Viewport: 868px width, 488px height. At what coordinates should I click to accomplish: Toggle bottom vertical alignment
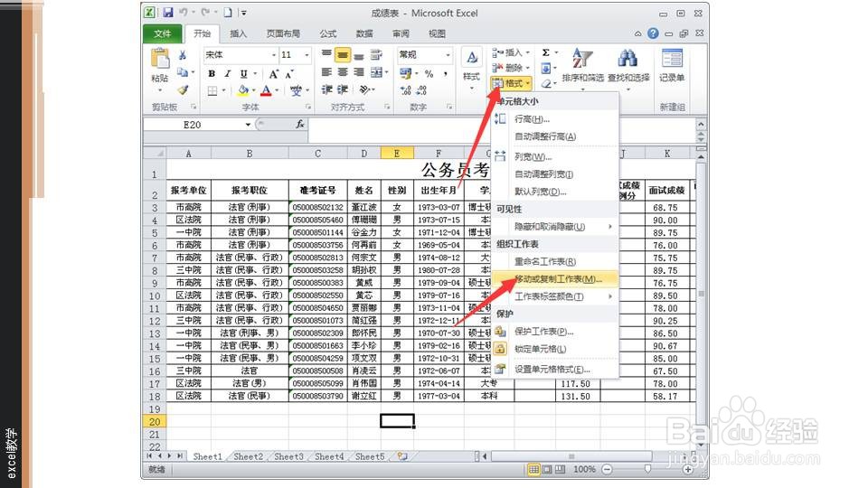(x=359, y=55)
